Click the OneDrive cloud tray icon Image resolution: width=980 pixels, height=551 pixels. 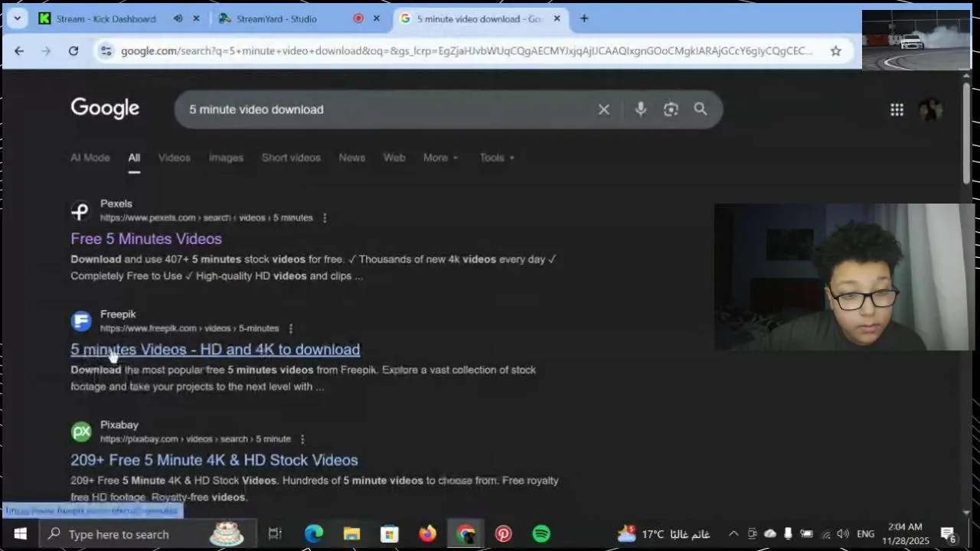click(770, 534)
